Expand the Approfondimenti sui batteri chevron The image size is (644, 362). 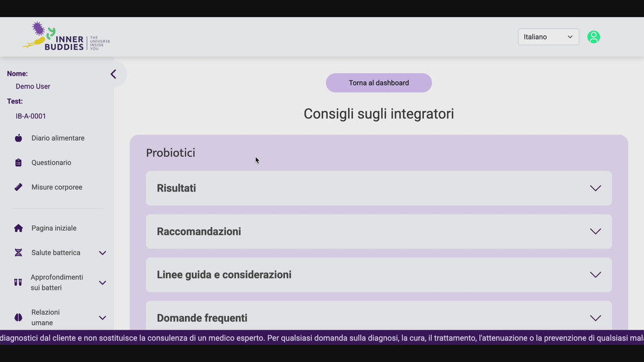coord(102,282)
